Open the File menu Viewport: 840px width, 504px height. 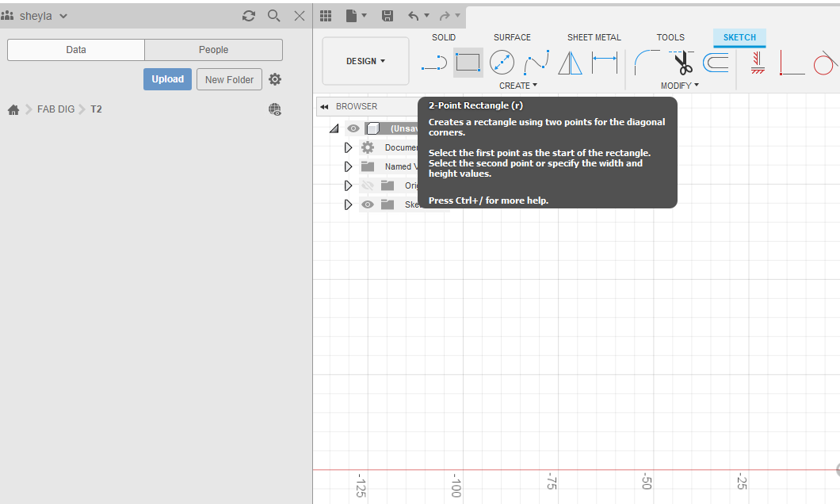(357, 16)
